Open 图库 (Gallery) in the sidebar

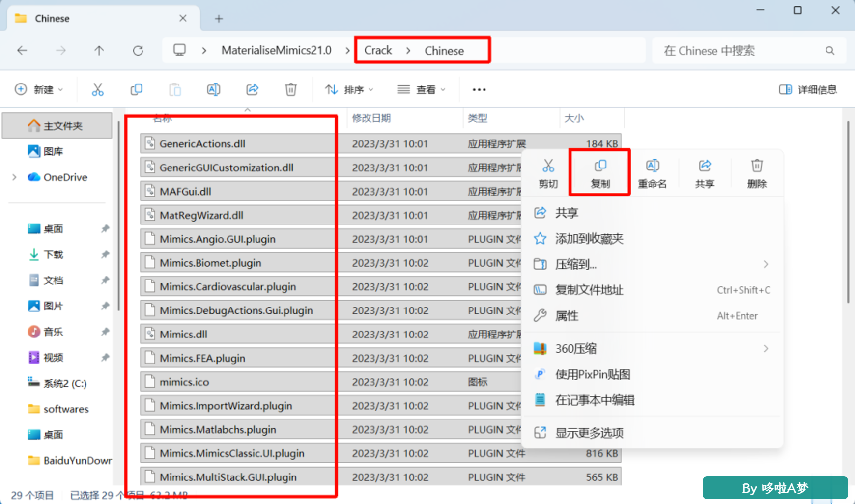[53, 151]
